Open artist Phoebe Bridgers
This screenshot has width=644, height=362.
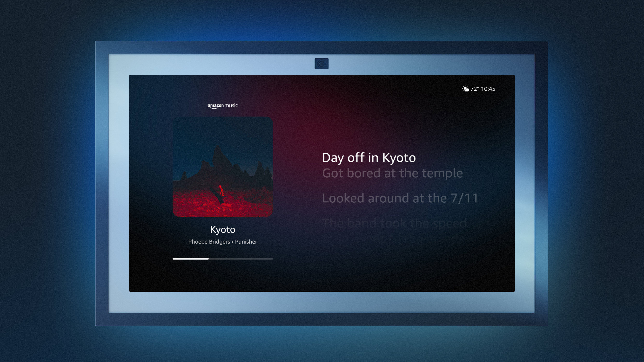[209, 242]
